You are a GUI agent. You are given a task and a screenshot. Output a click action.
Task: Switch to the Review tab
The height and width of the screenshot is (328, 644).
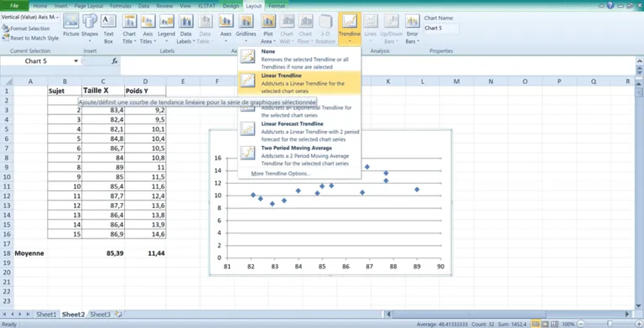click(164, 6)
